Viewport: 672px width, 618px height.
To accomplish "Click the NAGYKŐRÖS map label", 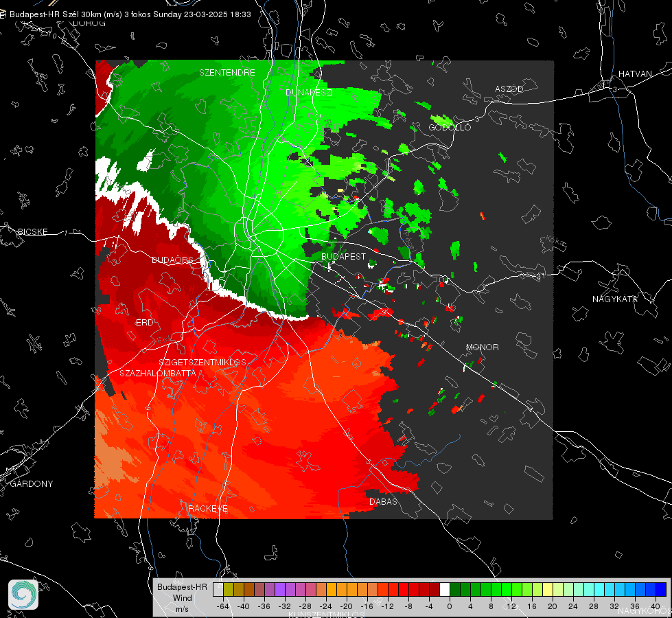I will click(x=645, y=610).
